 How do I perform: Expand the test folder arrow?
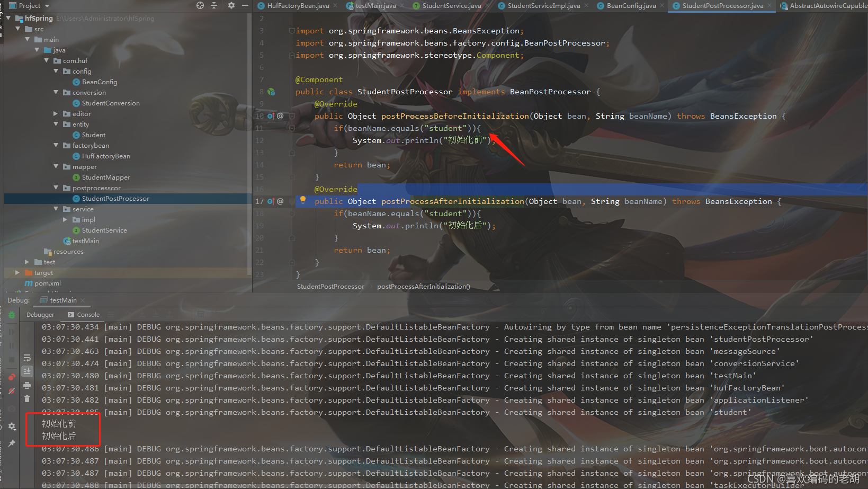click(28, 262)
